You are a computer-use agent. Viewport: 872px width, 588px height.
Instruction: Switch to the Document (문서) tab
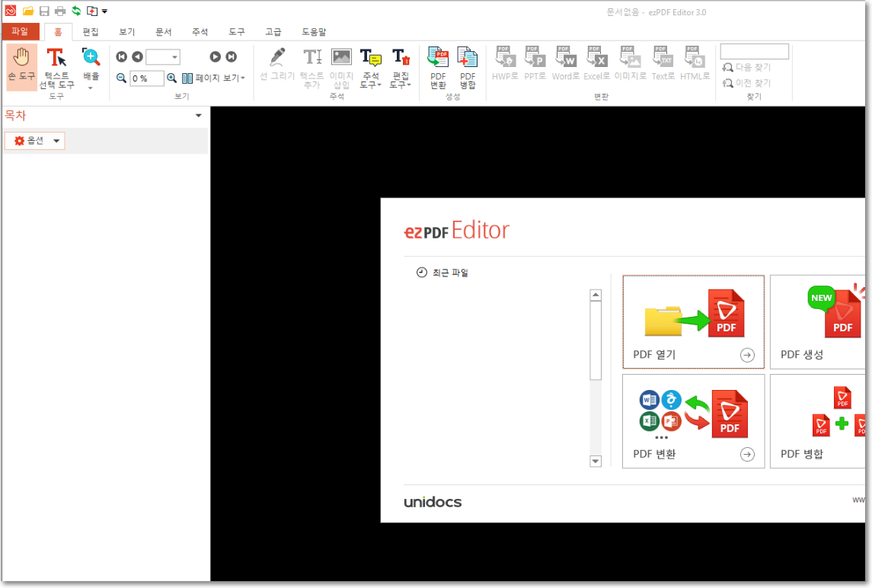pos(164,32)
